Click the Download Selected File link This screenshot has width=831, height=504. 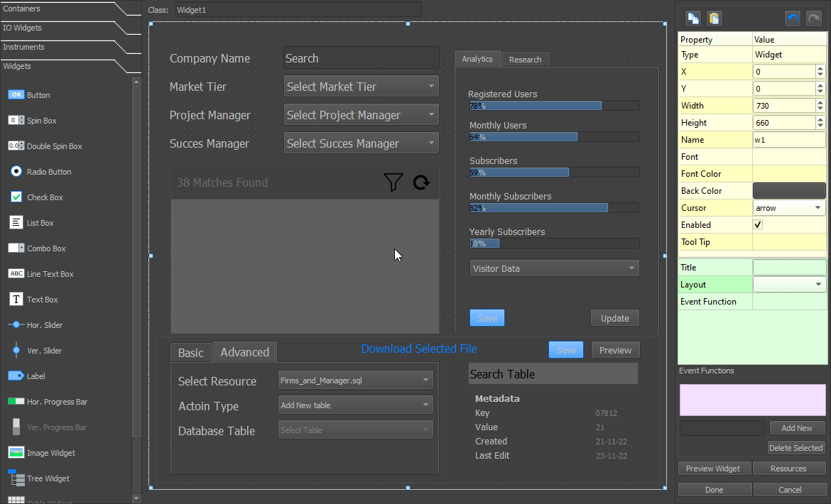click(x=418, y=349)
